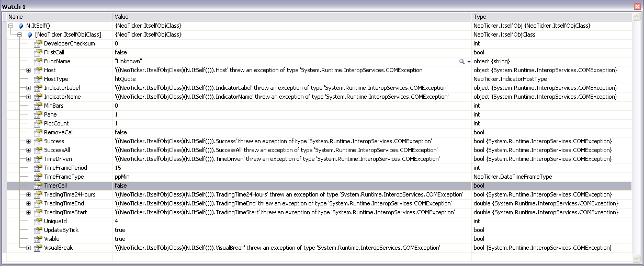
Task: Select the value 15 of TimeFramePeriod
Action: [x=117, y=168]
